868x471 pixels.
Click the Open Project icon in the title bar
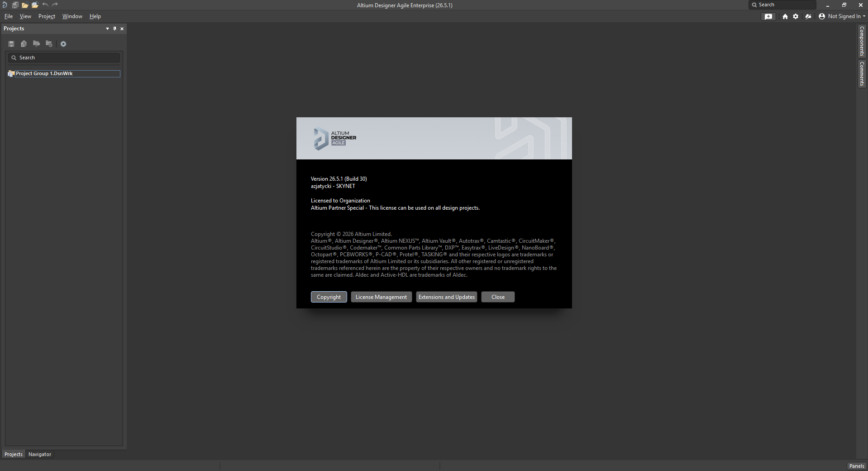pos(35,5)
